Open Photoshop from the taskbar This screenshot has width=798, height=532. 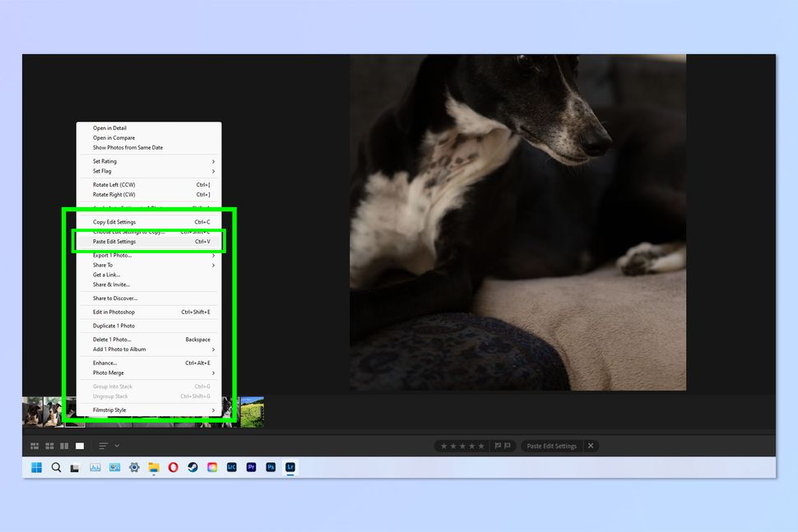[271, 467]
